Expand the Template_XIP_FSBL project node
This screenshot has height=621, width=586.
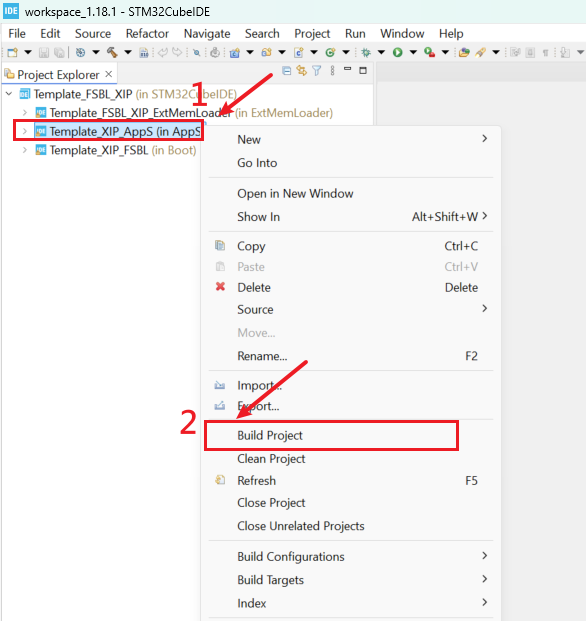[x=25, y=150]
